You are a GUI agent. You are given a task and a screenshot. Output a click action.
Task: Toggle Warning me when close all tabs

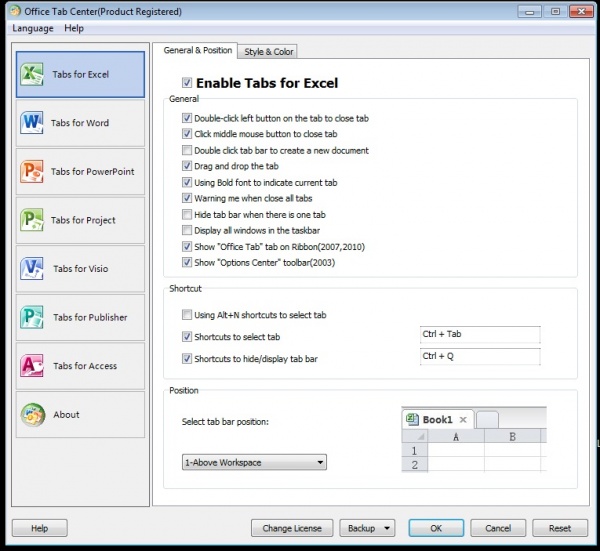187,198
